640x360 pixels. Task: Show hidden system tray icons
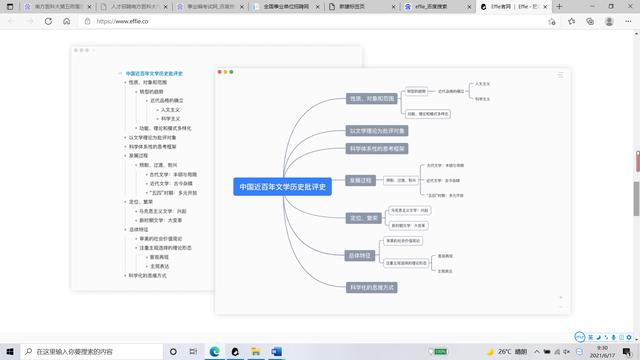pyautogui.click(x=537, y=351)
